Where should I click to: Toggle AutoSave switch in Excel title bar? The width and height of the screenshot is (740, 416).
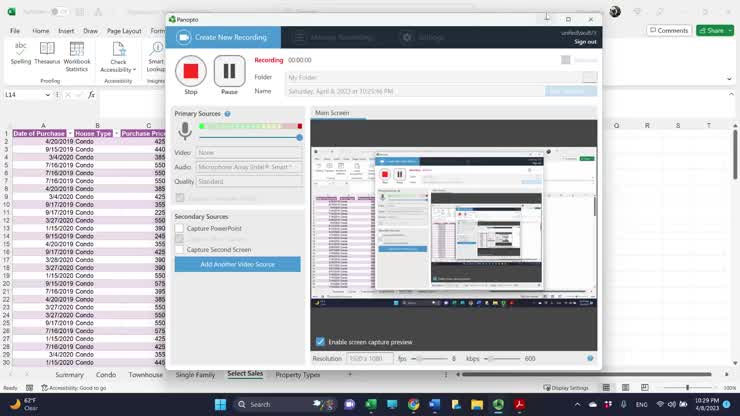pos(58,11)
